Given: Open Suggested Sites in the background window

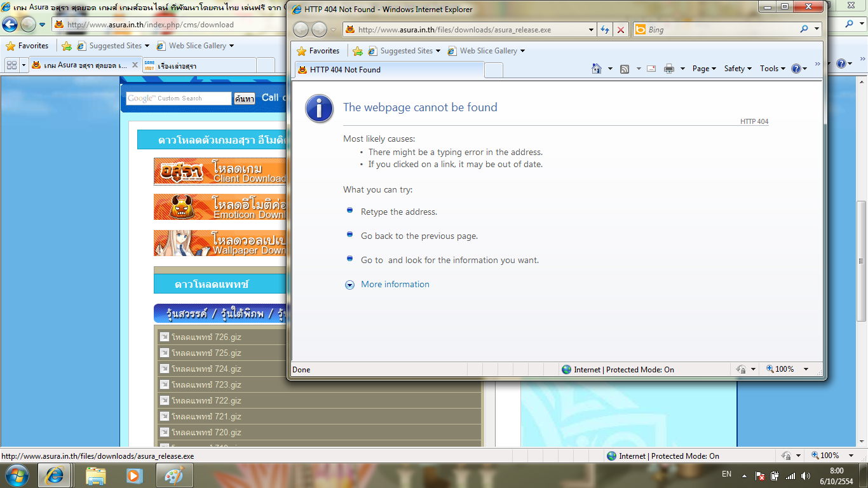Looking at the screenshot, I should [x=113, y=46].
